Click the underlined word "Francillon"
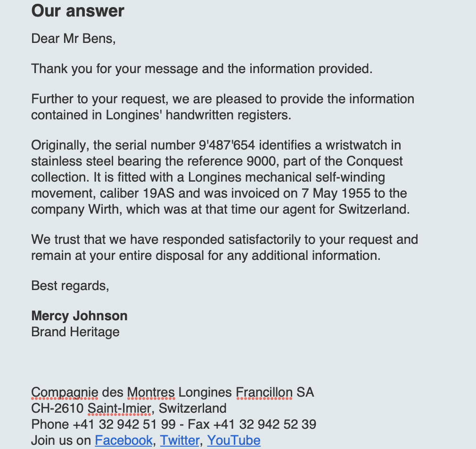The height and width of the screenshot is (449, 476). pyautogui.click(x=264, y=392)
